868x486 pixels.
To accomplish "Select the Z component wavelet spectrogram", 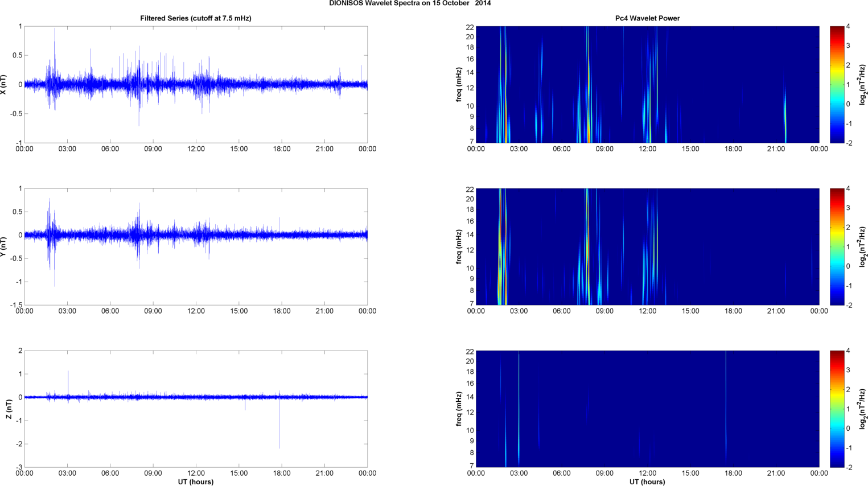I will point(647,409).
